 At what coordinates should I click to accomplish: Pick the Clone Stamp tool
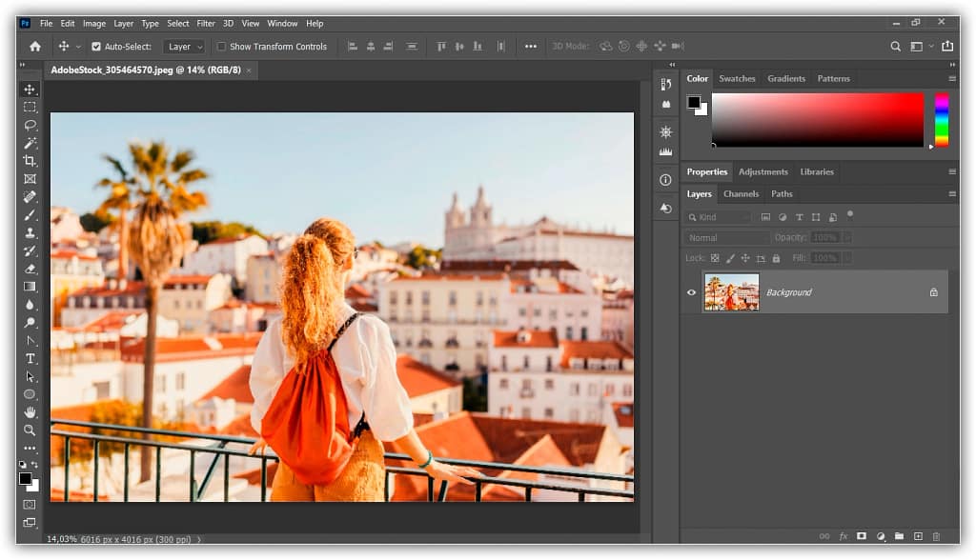pos(30,232)
